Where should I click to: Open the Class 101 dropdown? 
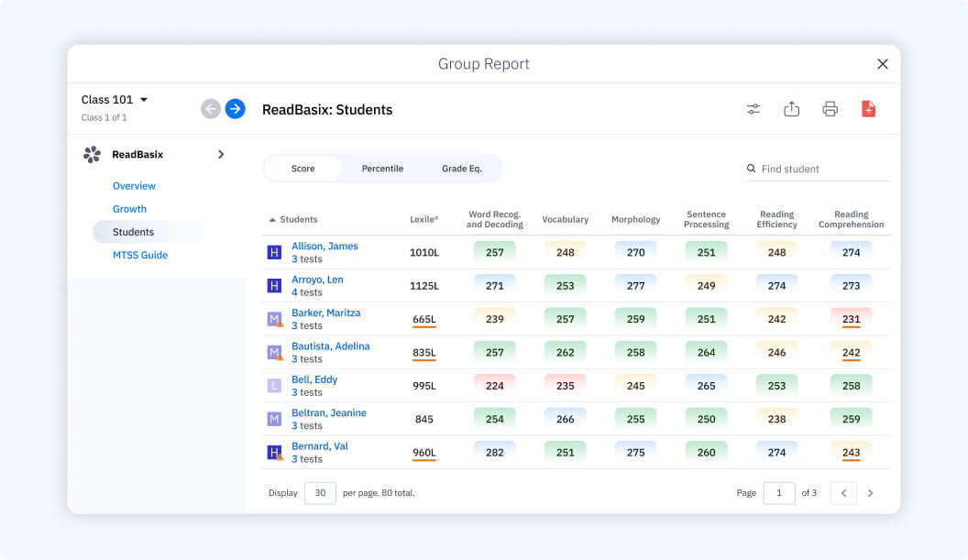pyautogui.click(x=115, y=99)
